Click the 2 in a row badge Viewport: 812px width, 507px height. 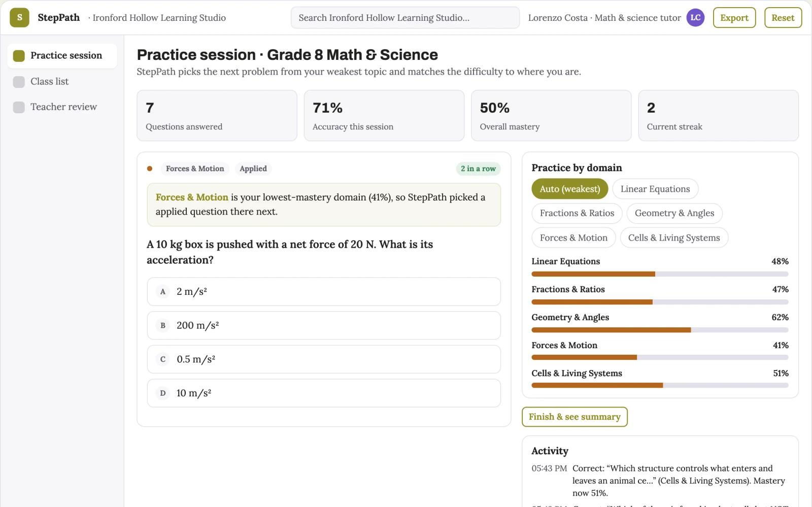click(478, 168)
